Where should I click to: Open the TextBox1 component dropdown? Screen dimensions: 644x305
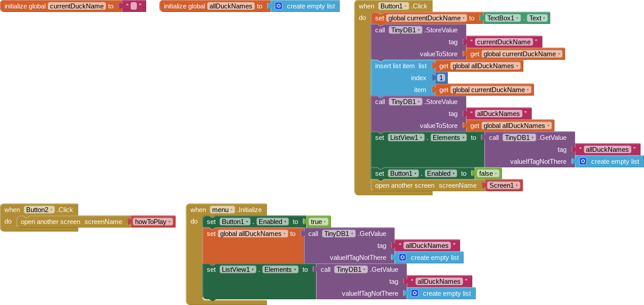502,18
